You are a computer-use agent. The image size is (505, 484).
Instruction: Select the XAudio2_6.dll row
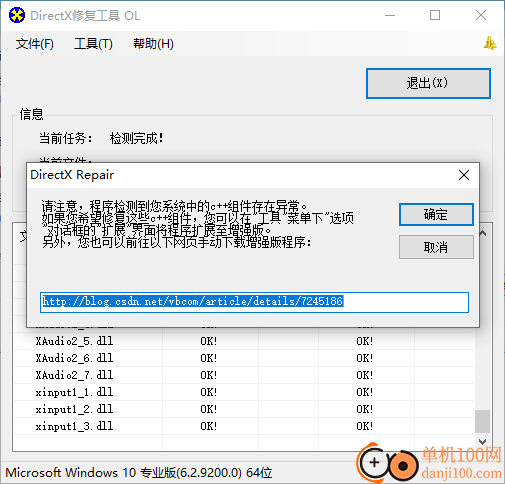coord(244,358)
